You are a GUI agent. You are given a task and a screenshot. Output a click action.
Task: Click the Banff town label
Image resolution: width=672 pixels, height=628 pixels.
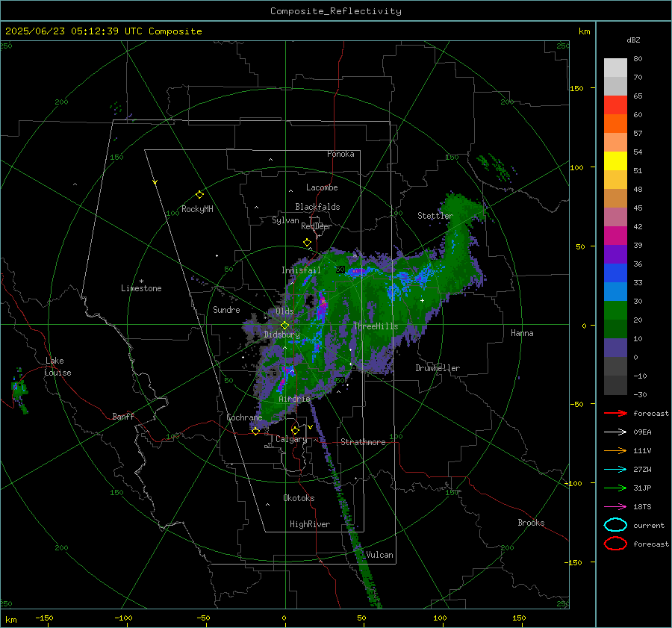click(123, 417)
